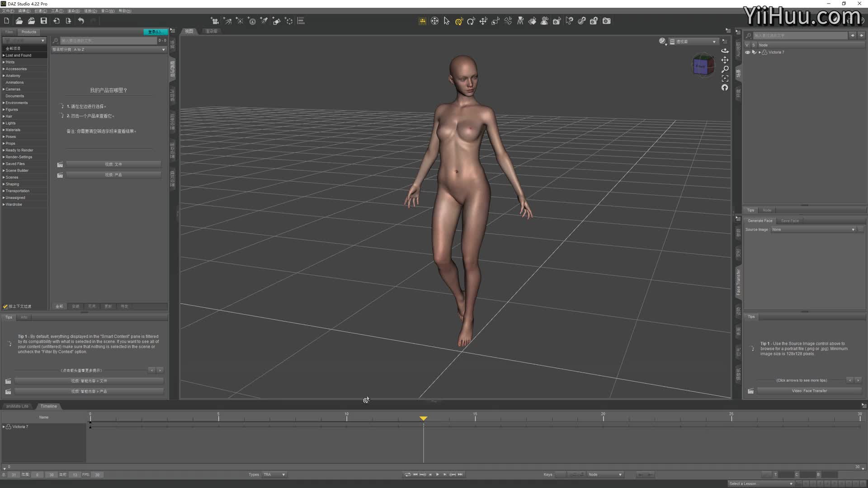This screenshot has height=488, width=868.
Task: Click the Create New Camera icon
Action: pyautogui.click(x=215, y=21)
